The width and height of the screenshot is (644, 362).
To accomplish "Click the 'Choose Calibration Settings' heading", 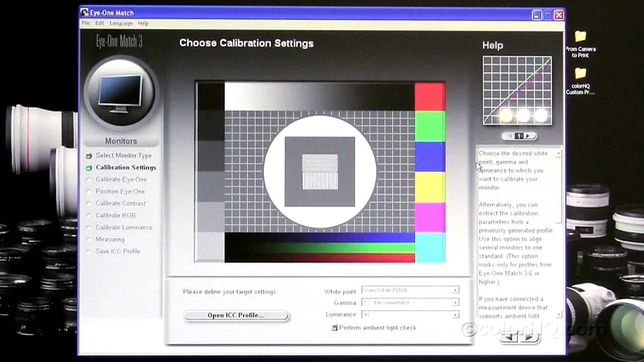I will coord(247,43).
